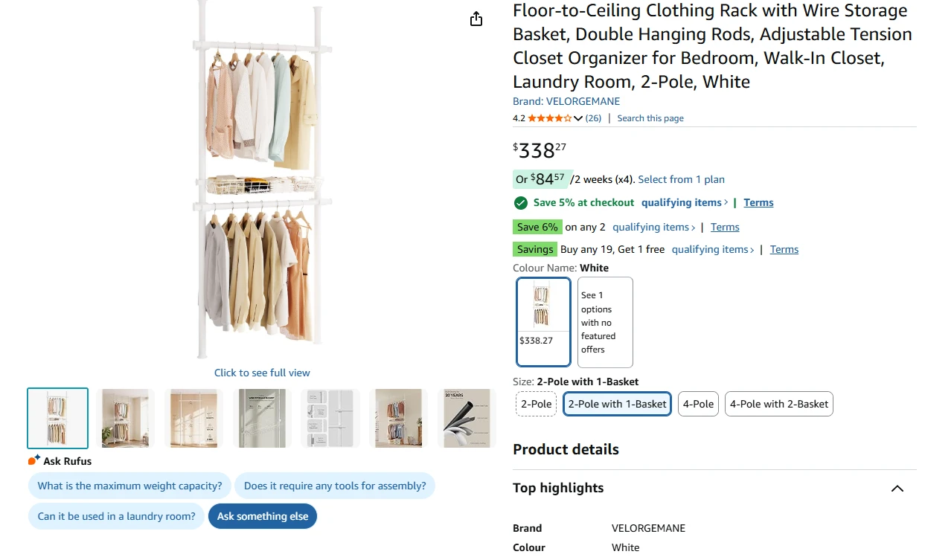Ask Rufus about maximum weight capacity
The height and width of the screenshot is (560, 925).
[129, 486]
